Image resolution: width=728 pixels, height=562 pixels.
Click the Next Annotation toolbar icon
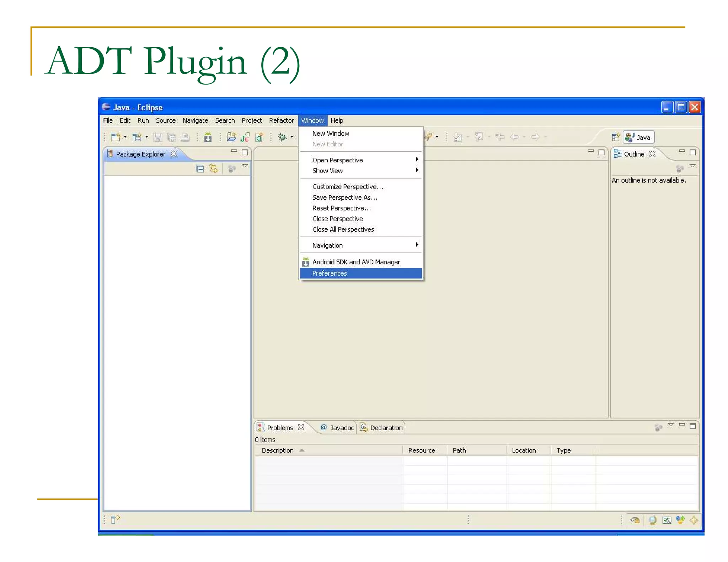(x=458, y=137)
